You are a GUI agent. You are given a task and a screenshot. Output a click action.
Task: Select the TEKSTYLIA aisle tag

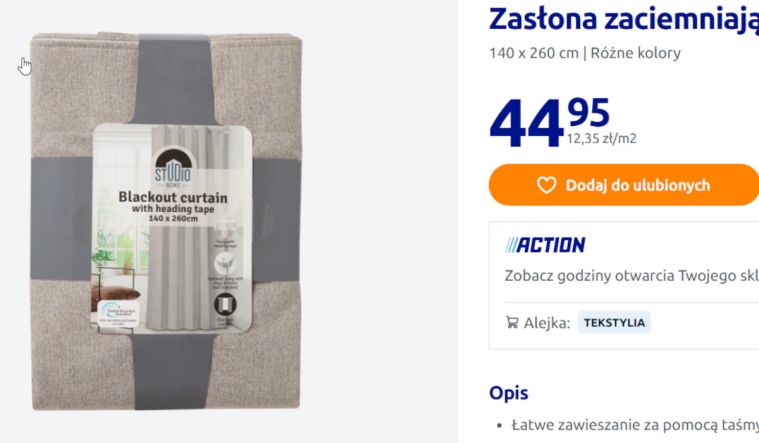tap(614, 323)
